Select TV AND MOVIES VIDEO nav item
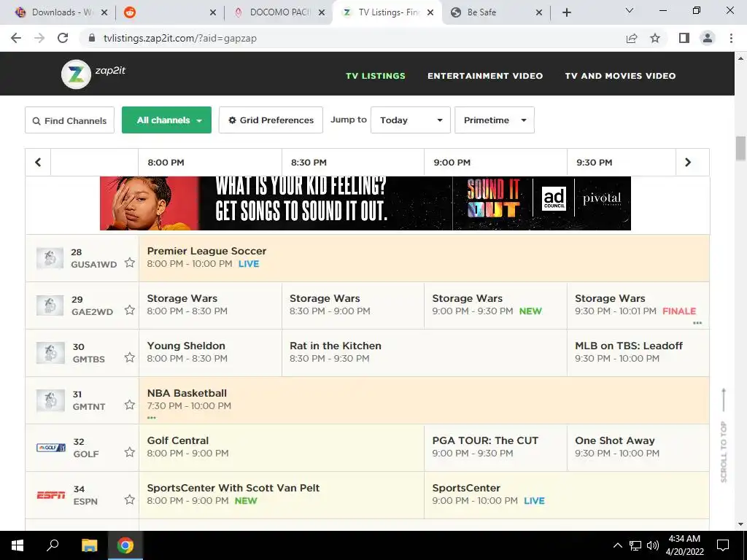Image resolution: width=747 pixels, height=560 pixels. [620, 76]
